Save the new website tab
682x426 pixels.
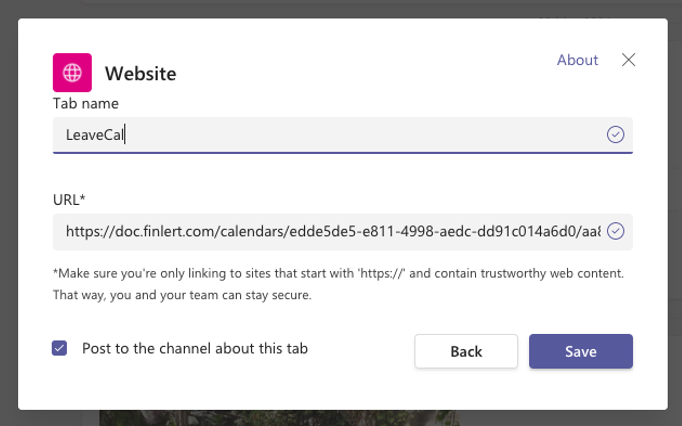point(580,352)
